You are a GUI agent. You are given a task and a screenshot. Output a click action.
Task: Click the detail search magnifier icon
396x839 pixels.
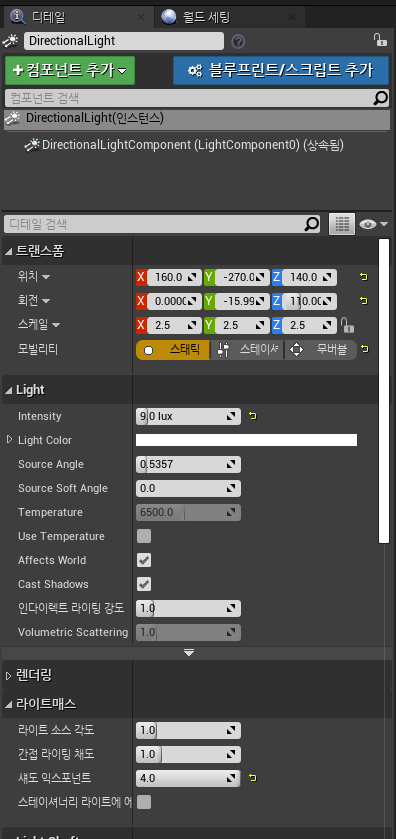tap(311, 224)
